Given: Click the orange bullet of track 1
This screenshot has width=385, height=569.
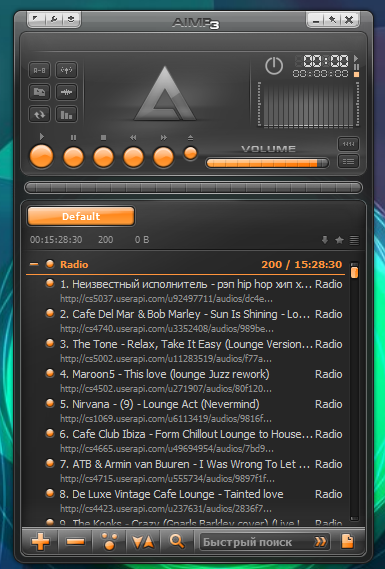Looking at the screenshot, I should (x=50, y=283).
